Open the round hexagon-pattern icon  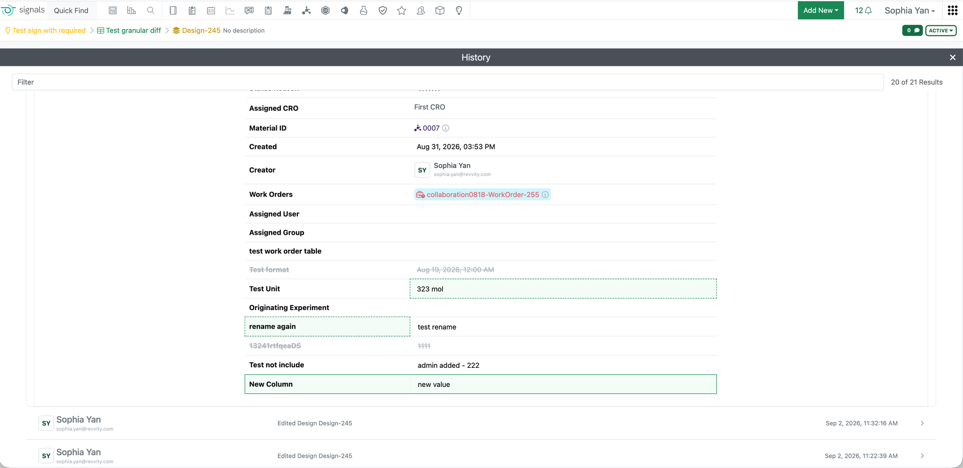coord(326,10)
